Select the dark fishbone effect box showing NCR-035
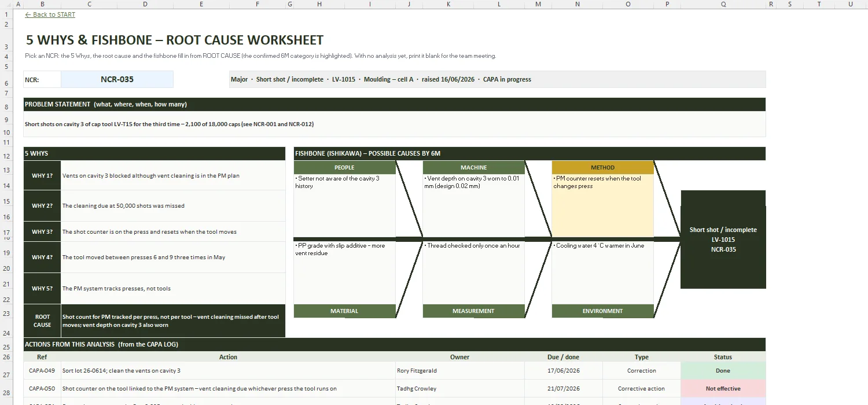The width and height of the screenshot is (868, 405). 723,240
